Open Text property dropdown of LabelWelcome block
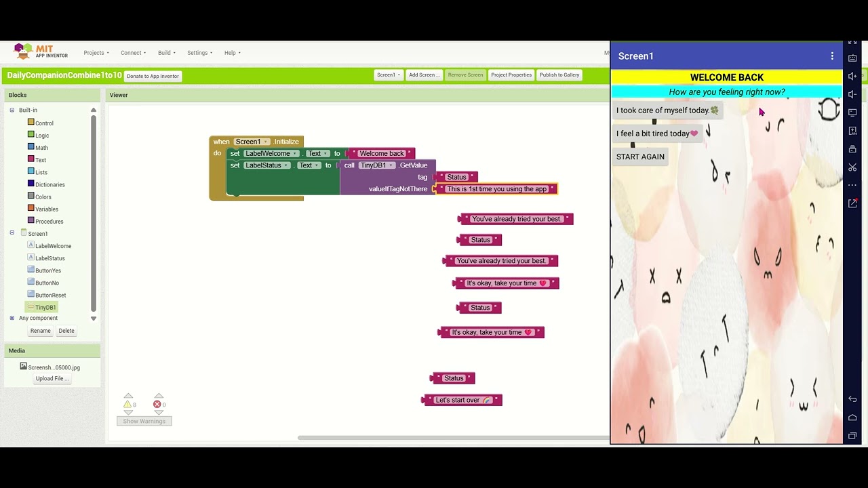This screenshot has height=488, width=868. pos(318,153)
